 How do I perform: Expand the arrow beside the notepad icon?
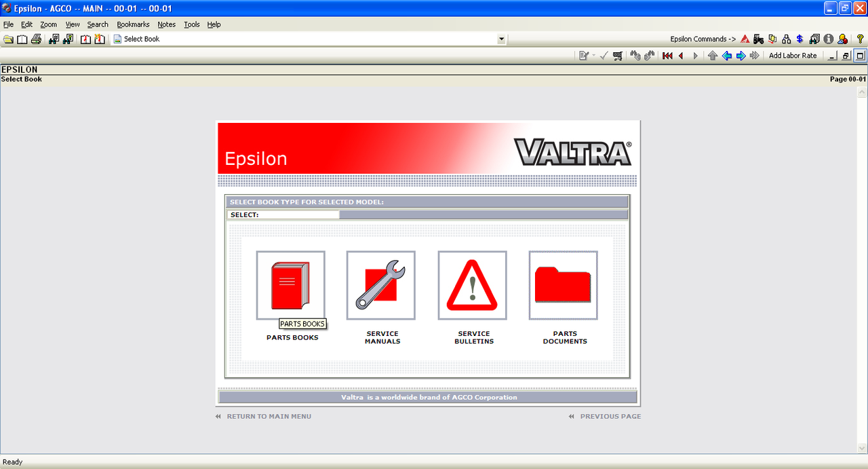click(593, 56)
